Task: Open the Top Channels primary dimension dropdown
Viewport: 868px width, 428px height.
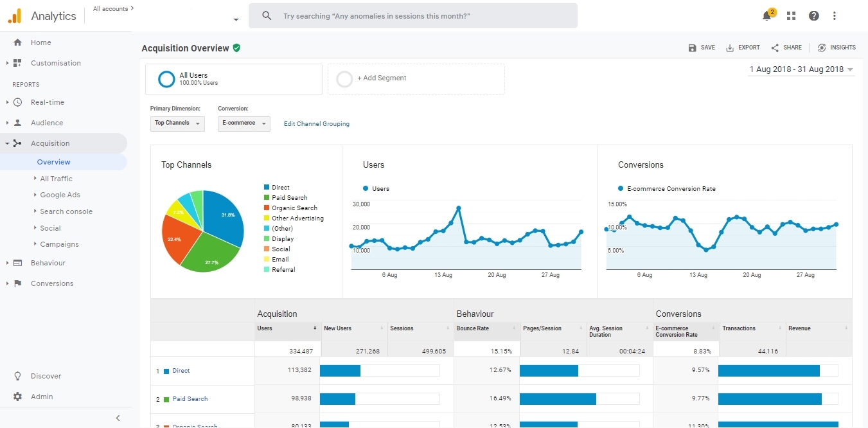Action: click(177, 123)
